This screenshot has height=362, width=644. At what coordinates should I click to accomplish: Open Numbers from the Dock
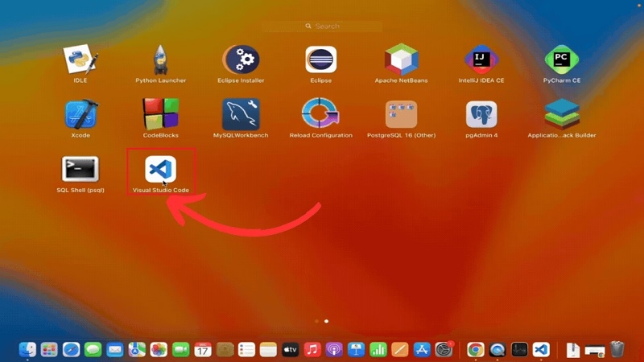click(x=378, y=350)
